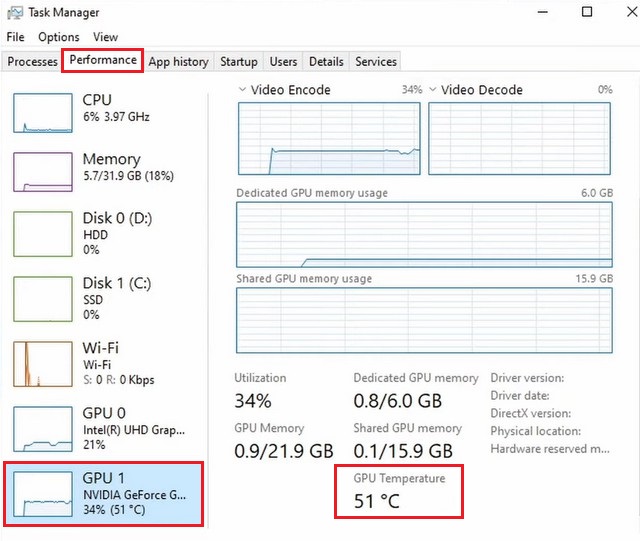Maximize the Task Manager window
The width and height of the screenshot is (640, 541).
point(587,12)
